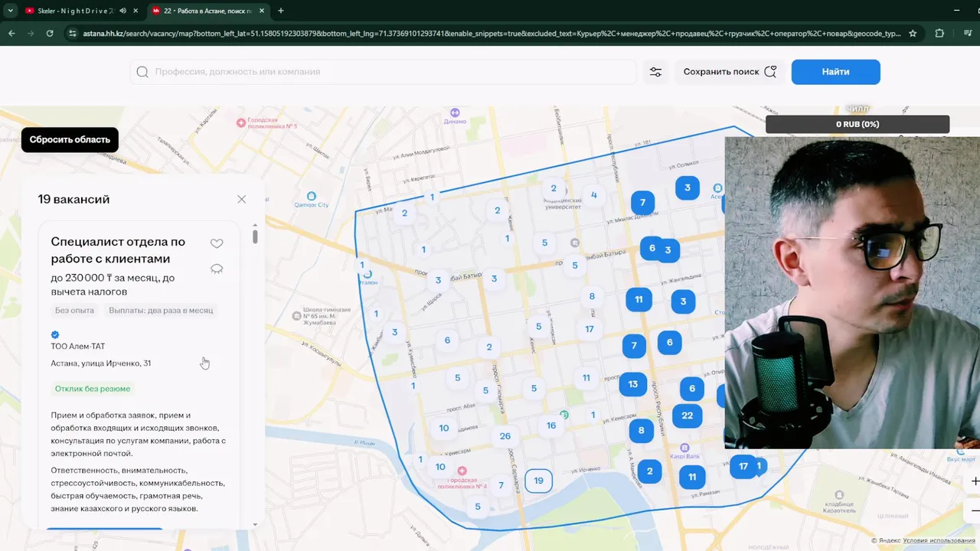Open map cluster with 16 vacancies
Viewport: 980px width, 551px height.
pos(551,425)
